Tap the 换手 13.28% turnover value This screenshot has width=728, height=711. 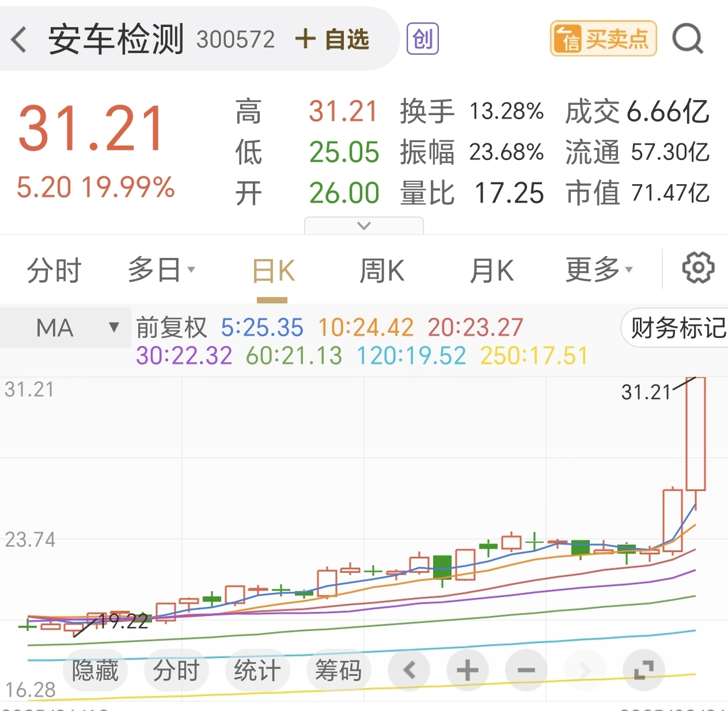(506, 111)
